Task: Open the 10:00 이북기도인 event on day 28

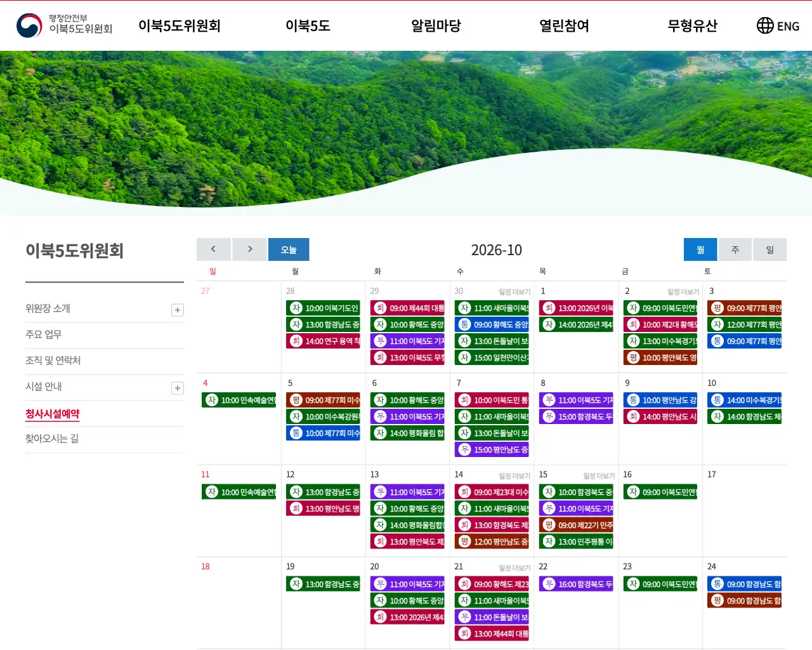Action: tap(323, 308)
